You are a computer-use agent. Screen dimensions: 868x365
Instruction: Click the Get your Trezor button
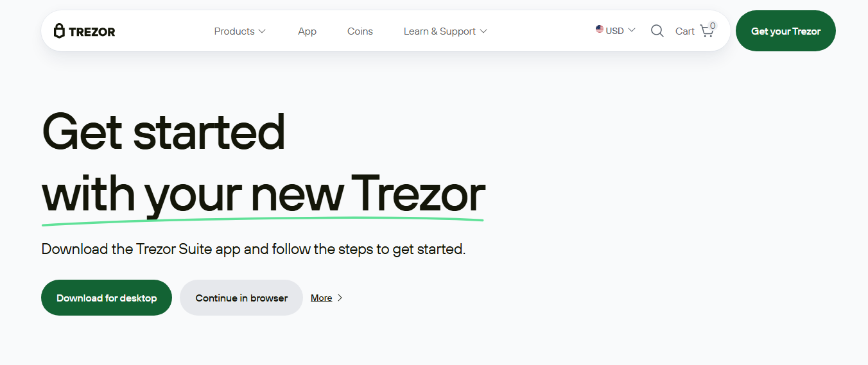point(785,31)
